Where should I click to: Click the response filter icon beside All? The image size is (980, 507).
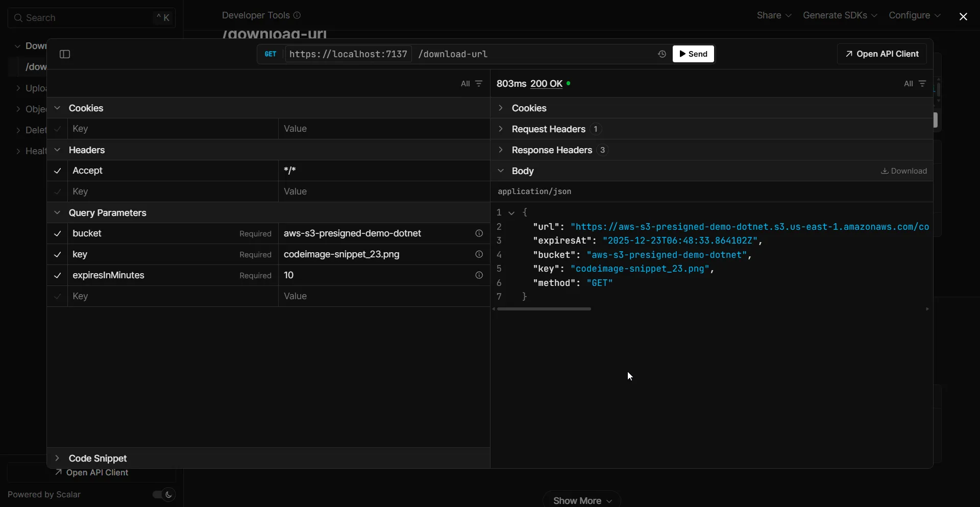[x=922, y=84]
